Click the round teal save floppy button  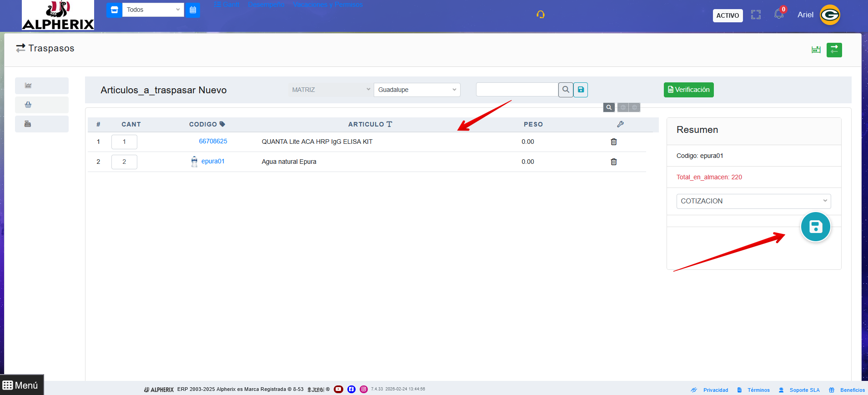click(815, 227)
